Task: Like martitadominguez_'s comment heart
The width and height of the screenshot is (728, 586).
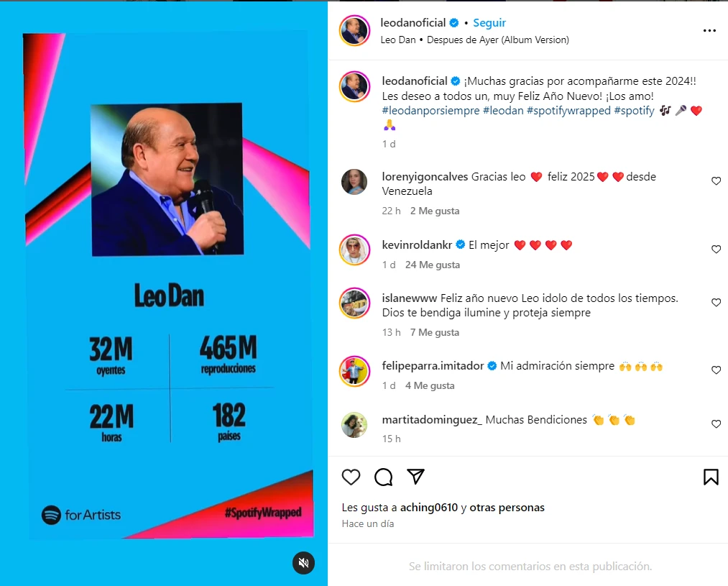Action: pyautogui.click(x=716, y=424)
